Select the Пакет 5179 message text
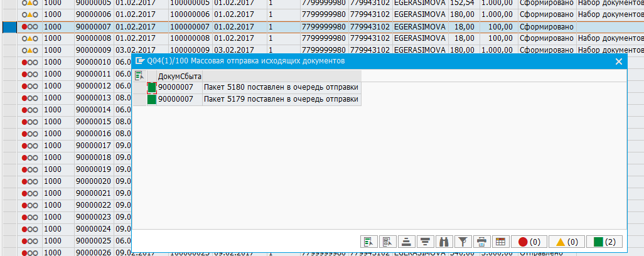Screen dimensions: 644x256 click(x=281, y=99)
